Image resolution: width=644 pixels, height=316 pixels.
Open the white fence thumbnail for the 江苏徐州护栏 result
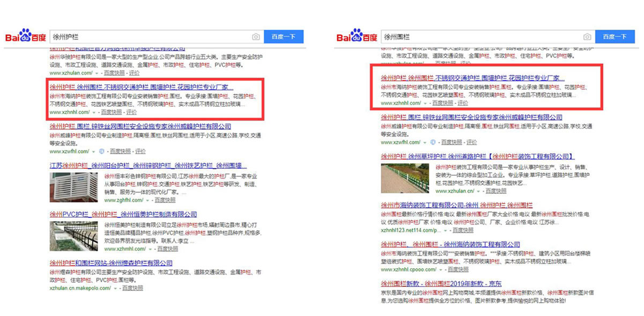73,187
